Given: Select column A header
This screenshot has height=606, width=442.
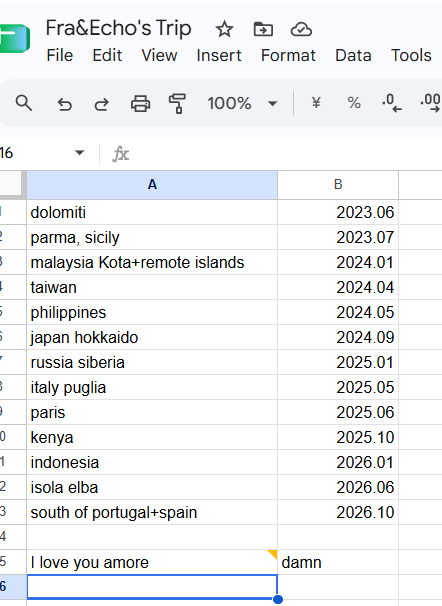Looking at the screenshot, I should tap(152, 185).
